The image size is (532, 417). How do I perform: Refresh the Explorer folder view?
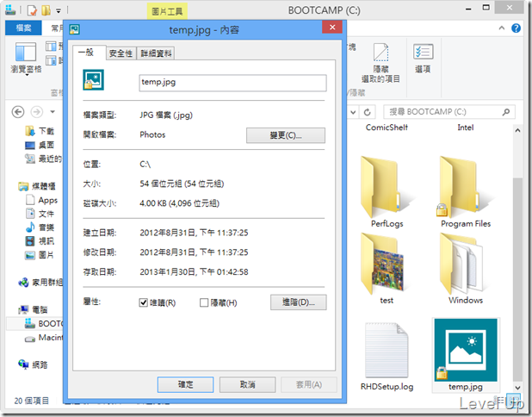(367, 112)
